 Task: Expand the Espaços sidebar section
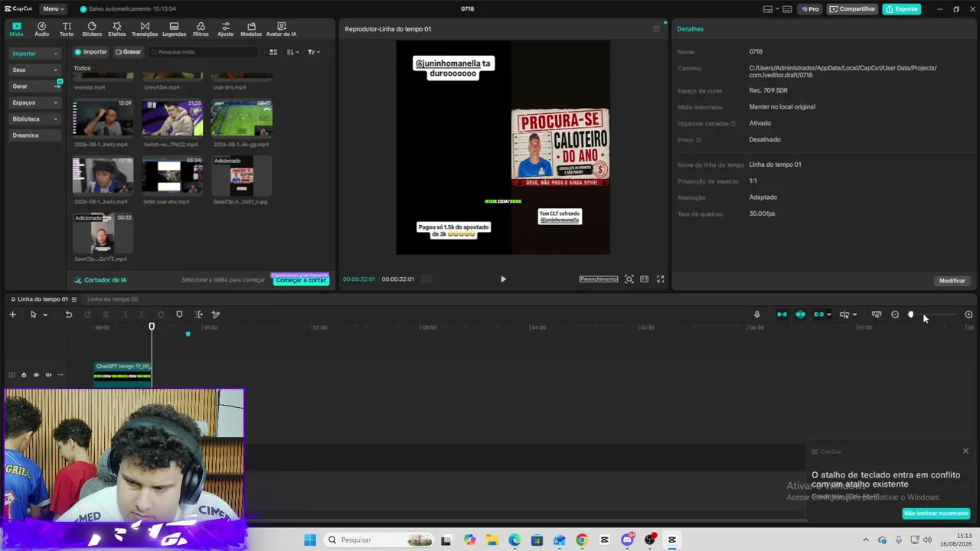pyautogui.click(x=34, y=103)
